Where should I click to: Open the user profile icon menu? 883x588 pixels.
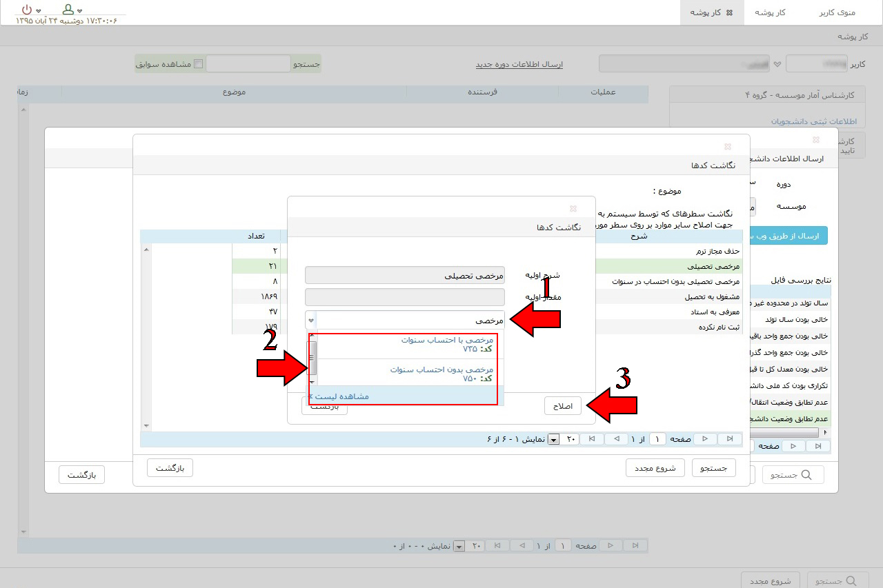[68, 10]
